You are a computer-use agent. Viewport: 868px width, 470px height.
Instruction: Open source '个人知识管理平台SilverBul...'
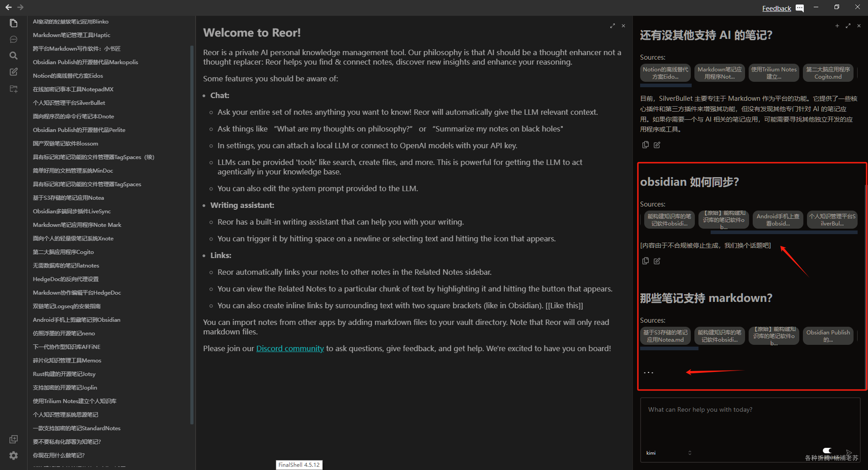click(832, 220)
